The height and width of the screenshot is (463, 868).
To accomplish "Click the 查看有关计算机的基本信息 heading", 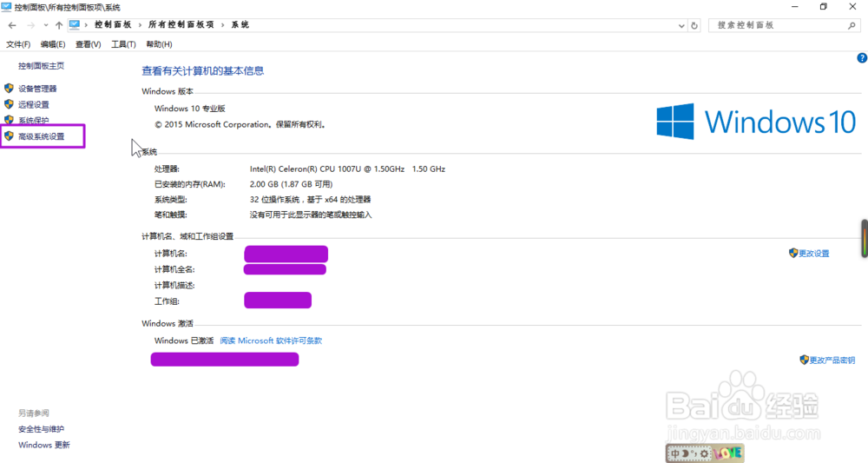I will point(202,71).
